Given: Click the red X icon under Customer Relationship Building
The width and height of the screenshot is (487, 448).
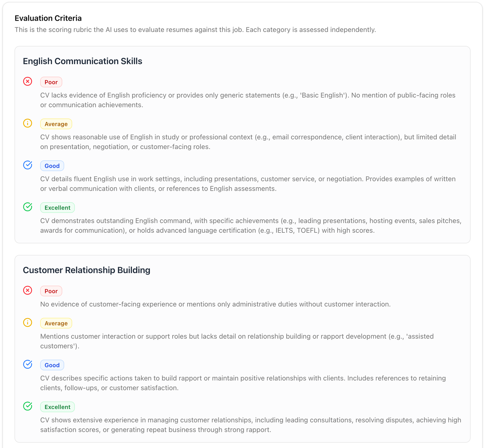Looking at the screenshot, I should [x=28, y=290].
